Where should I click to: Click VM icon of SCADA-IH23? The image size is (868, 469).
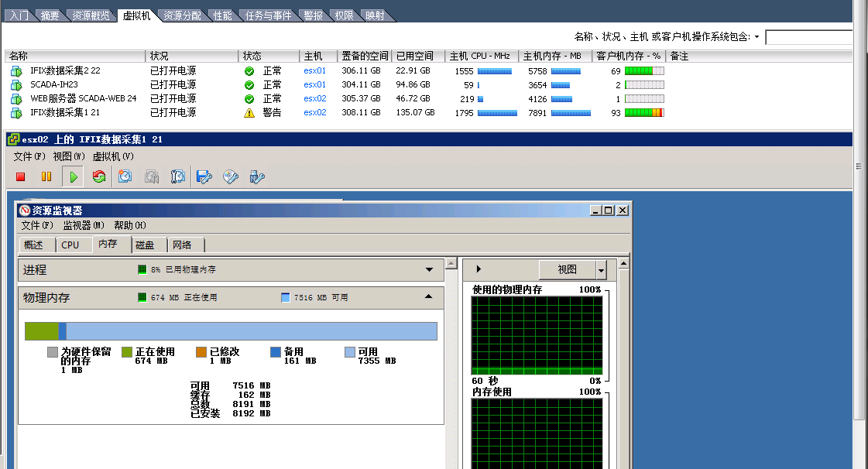(16, 85)
